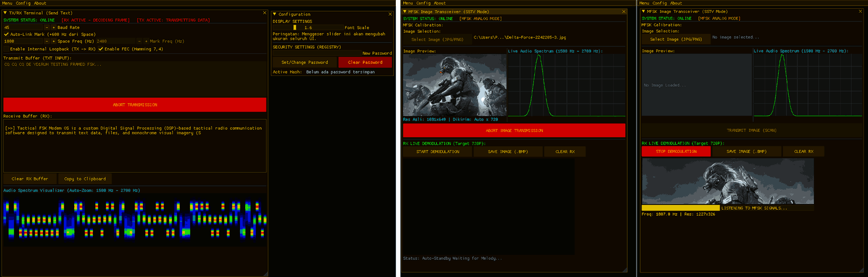
Task: Close the TX/RX Terminal panel with its X
Action: [x=264, y=13]
